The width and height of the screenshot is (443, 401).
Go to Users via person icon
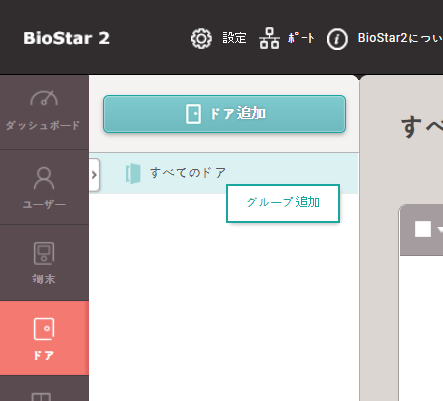44,178
